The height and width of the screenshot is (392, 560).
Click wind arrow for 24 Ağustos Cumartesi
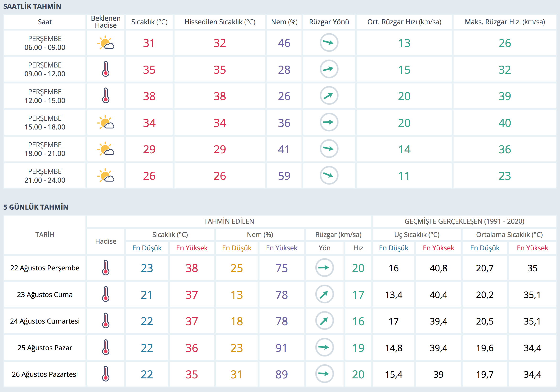(x=324, y=321)
